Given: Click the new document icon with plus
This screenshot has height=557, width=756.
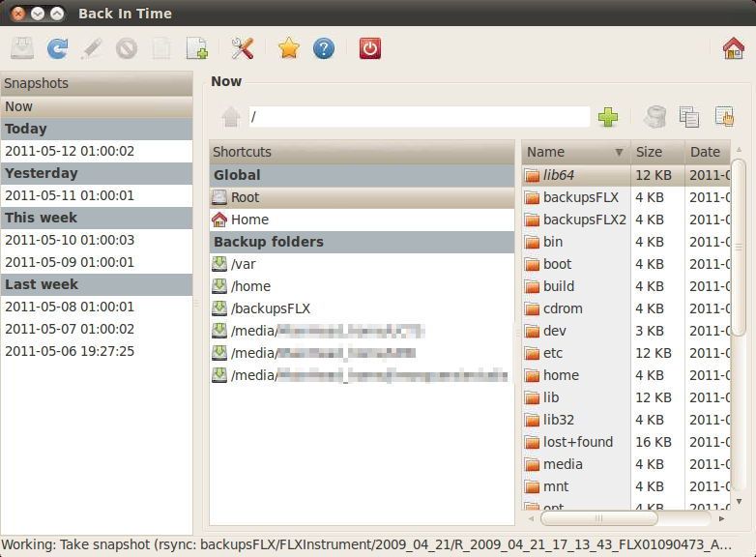Looking at the screenshot, I should 197,48.
